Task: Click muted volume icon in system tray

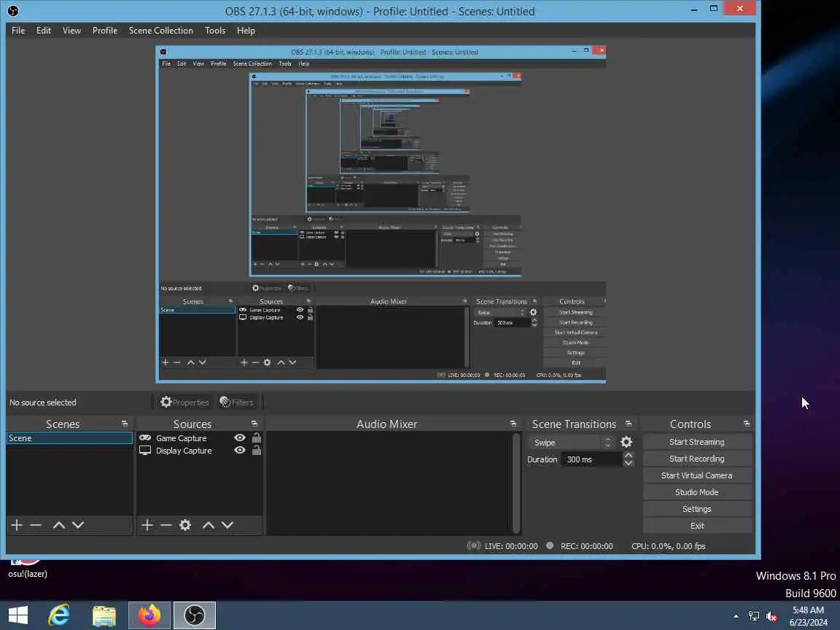Action: tap(772, 616)
